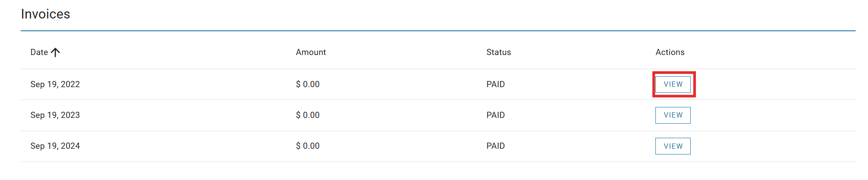
Task: Select the Sep 19, 2023 date cell
Action: point(55,115)
